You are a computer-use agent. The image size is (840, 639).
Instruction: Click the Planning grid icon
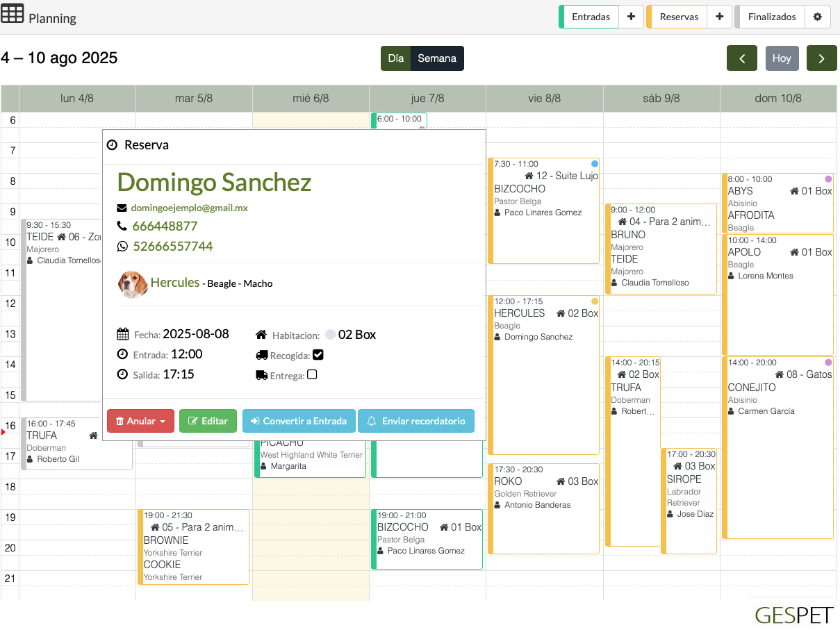click(13, 14)
